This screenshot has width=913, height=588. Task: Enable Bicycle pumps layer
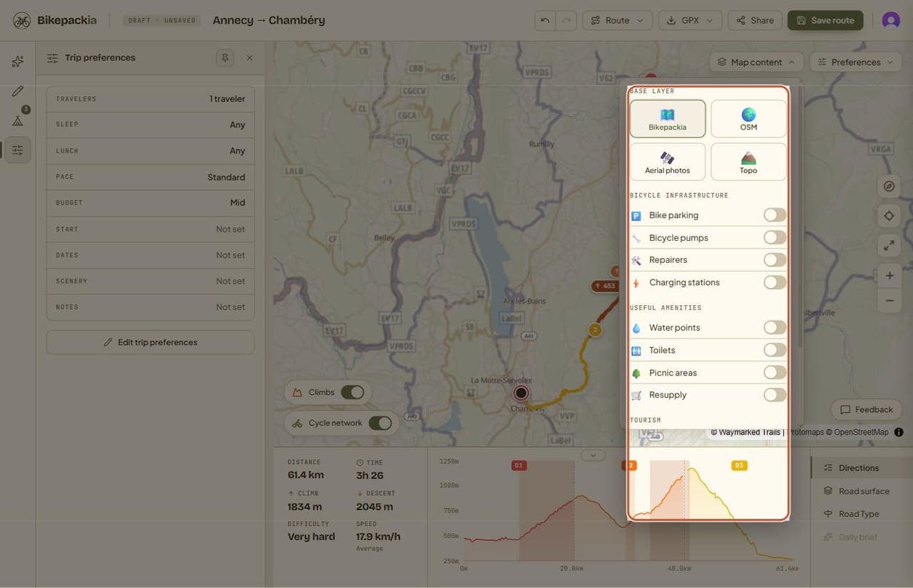coord(775,237)
